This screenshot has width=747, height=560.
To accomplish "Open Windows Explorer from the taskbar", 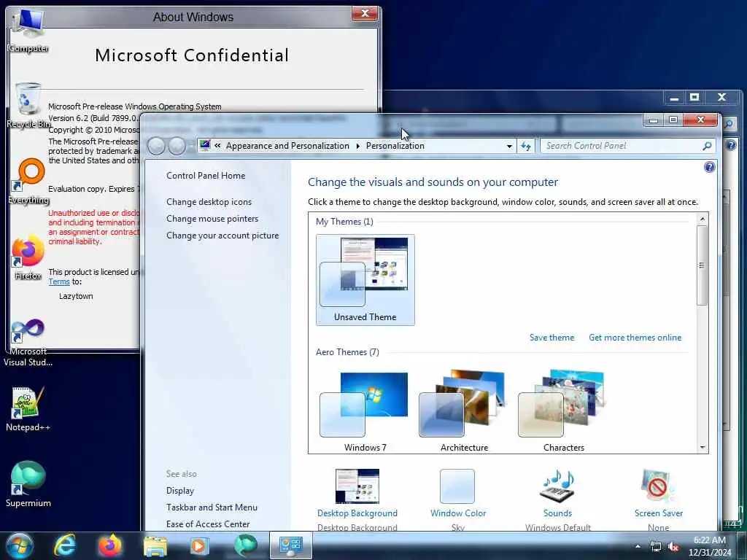I will click(155, 545).
